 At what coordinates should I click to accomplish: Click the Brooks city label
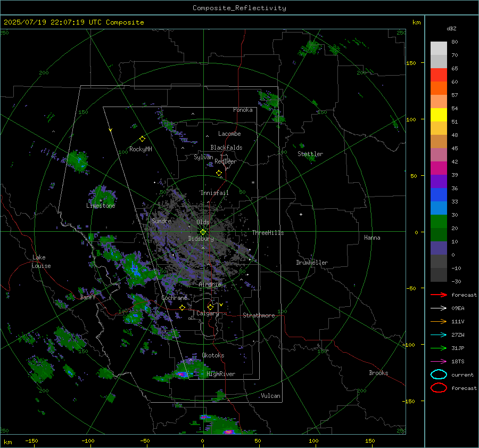378,373
